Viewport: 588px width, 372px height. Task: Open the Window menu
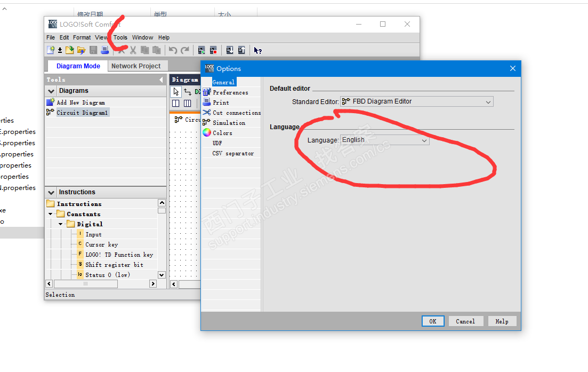[142, 37]
